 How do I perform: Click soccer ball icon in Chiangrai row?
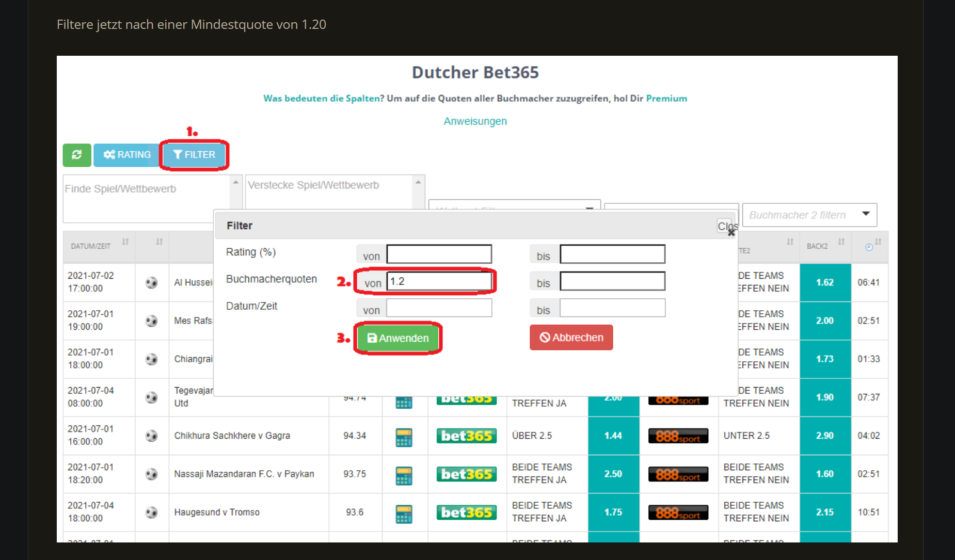point(151,359)
